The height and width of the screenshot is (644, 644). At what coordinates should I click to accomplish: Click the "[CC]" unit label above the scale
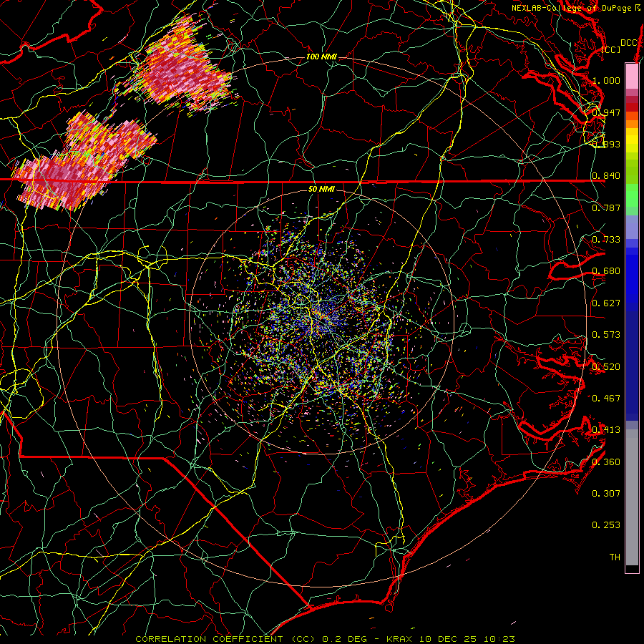coord(611,49)
